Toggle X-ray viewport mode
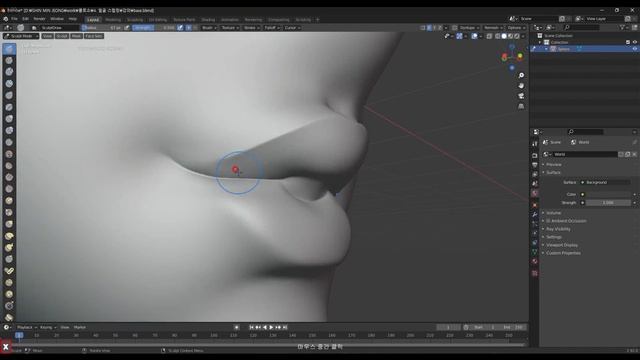Viewport: 640px width, 360px height. point(489,36)
